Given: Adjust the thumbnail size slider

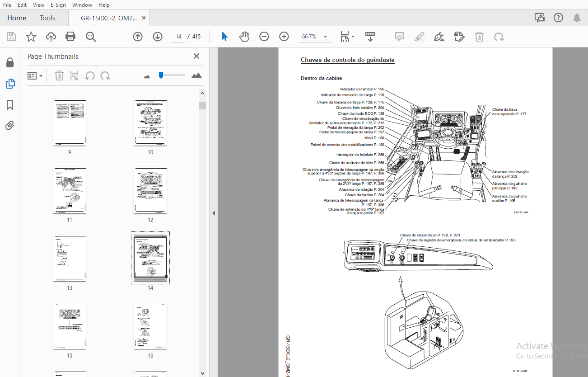Looking at the screenshot, I should click(160, 75).
